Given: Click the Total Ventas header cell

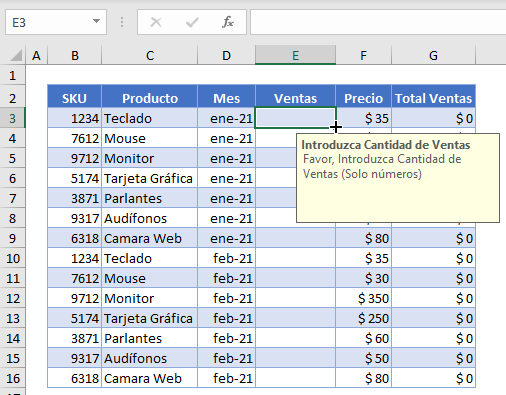Looking at the screenshot, I should (433, 98).
